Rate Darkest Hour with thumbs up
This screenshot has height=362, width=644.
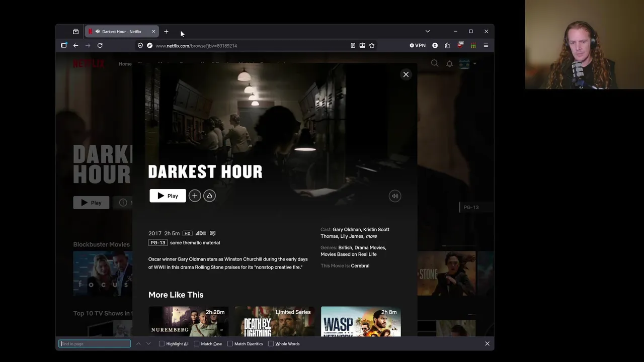point(209,196)
